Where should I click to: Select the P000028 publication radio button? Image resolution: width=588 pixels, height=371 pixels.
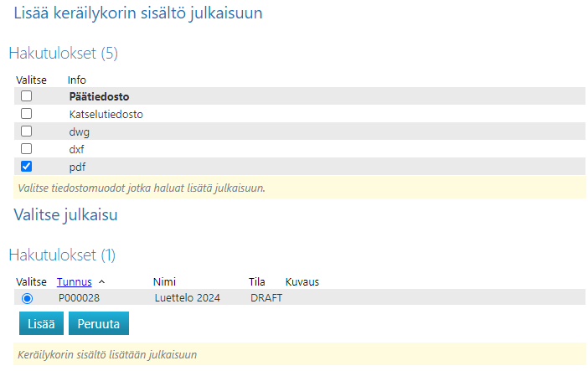pos(27,298)
